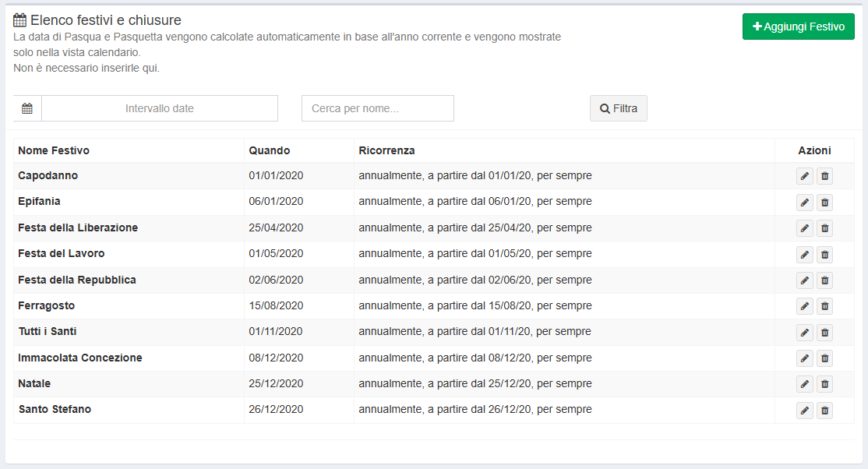Select the Natale row name
This screenshot has width=868, height=469.
34,383
